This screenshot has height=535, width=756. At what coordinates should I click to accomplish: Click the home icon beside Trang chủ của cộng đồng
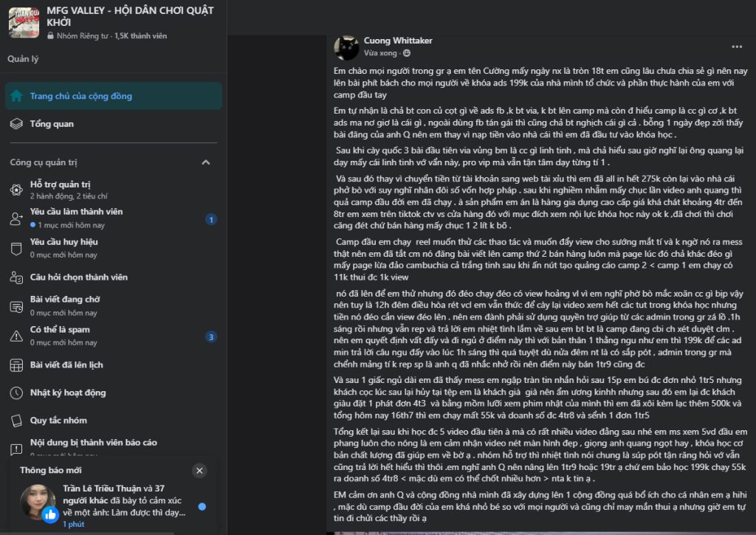[x=16, y=96]
